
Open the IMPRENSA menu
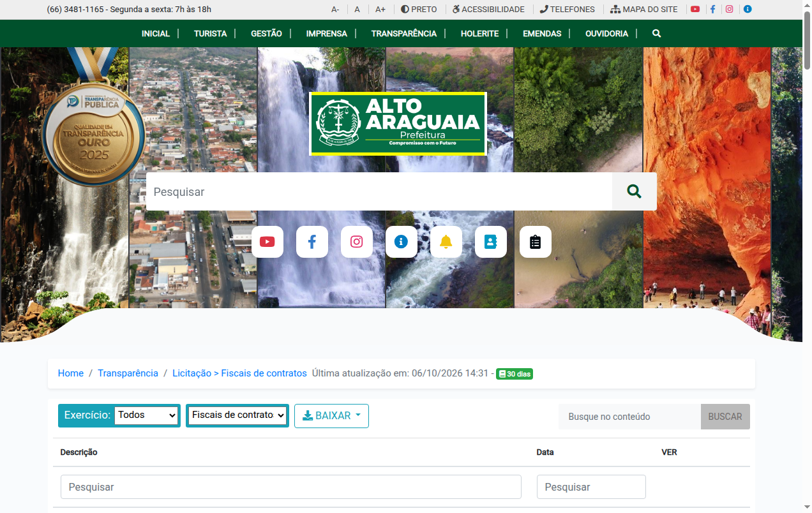327,34
